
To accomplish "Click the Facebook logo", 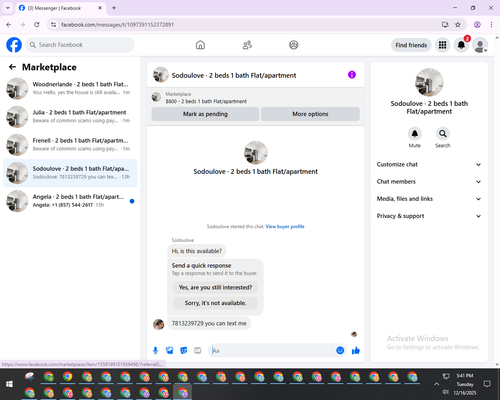I will coord(14,45).
